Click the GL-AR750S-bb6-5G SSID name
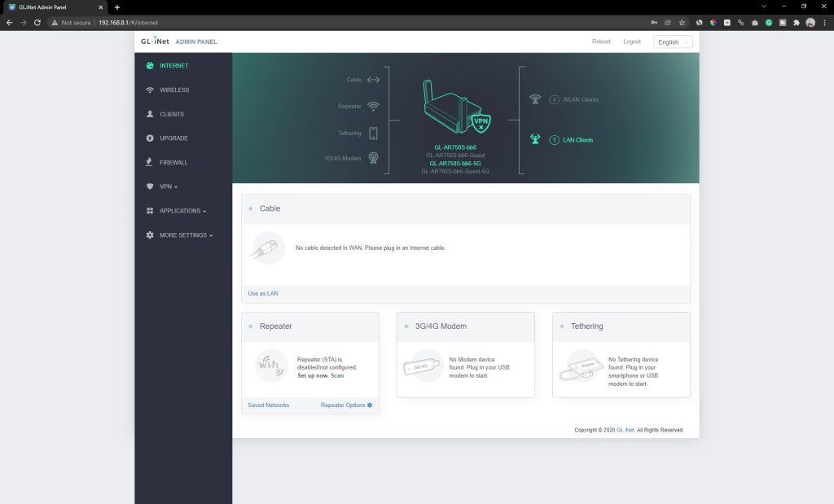Image resolution: width=834 pixels, height=504 pixels. [455, 163]
